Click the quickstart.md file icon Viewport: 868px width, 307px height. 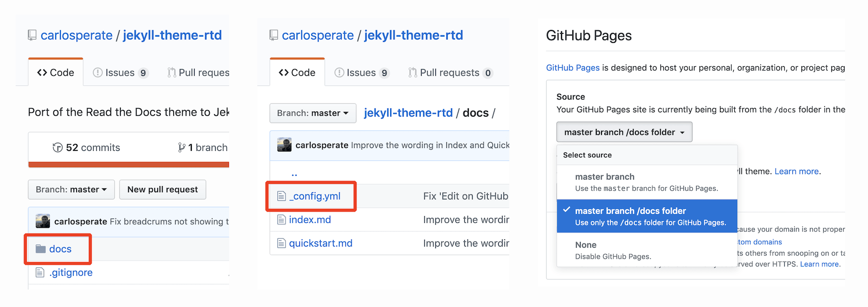282,243
